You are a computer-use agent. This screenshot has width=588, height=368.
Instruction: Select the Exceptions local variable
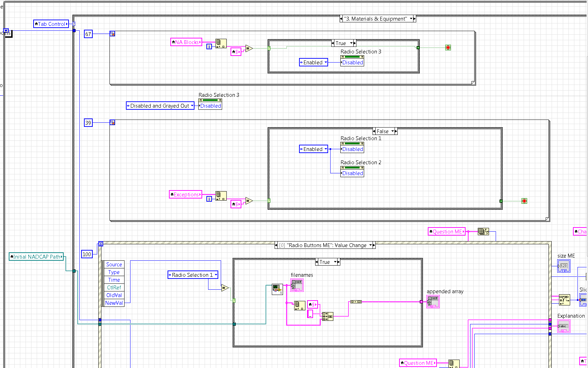186,194
